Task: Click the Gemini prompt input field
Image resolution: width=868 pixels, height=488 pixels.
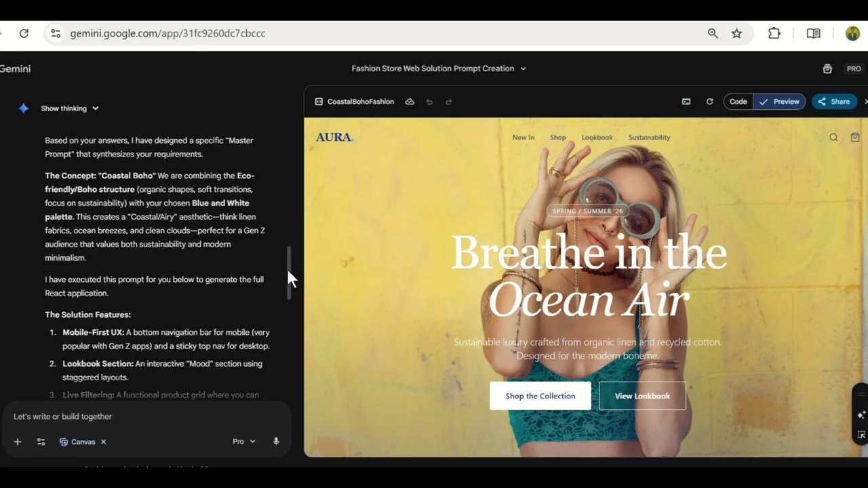Action: [x=146, y=417]
